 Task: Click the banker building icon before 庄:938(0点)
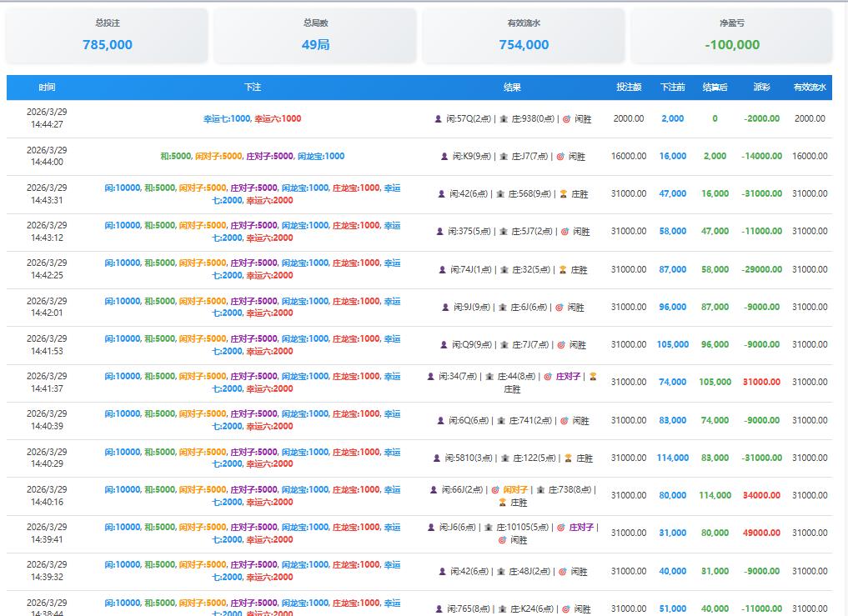click(503, 119)
